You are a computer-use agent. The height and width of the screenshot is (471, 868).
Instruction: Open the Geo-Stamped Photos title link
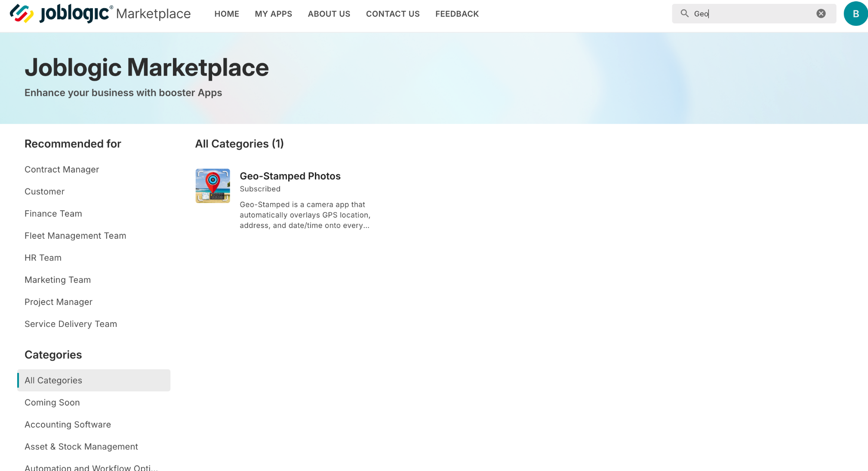tap(290, 176)
